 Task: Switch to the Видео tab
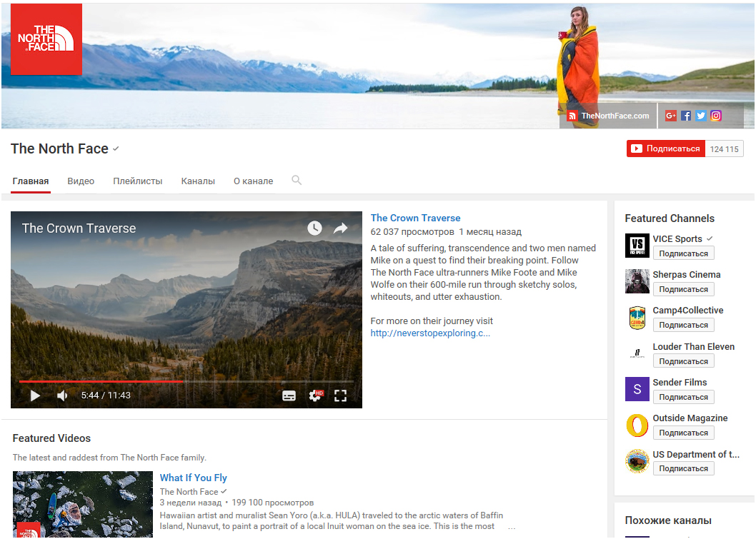[81, 181]
